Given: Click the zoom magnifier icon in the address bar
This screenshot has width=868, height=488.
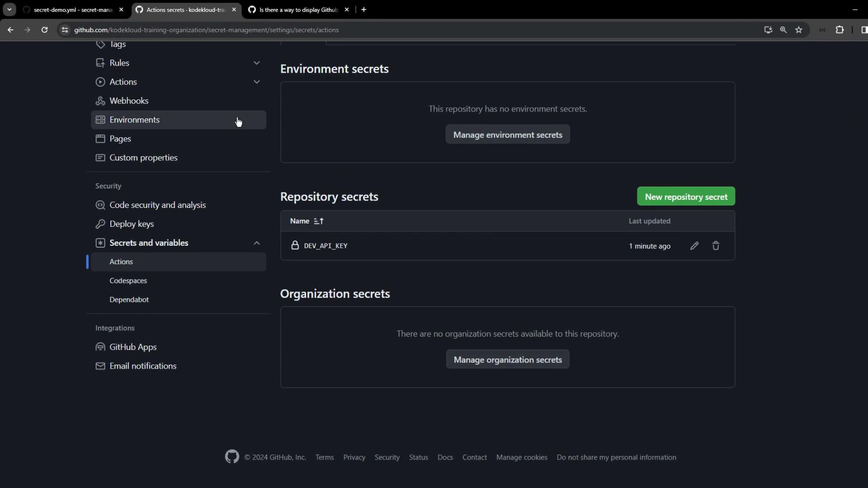Looking at the screenshot, I should [783, 30].
